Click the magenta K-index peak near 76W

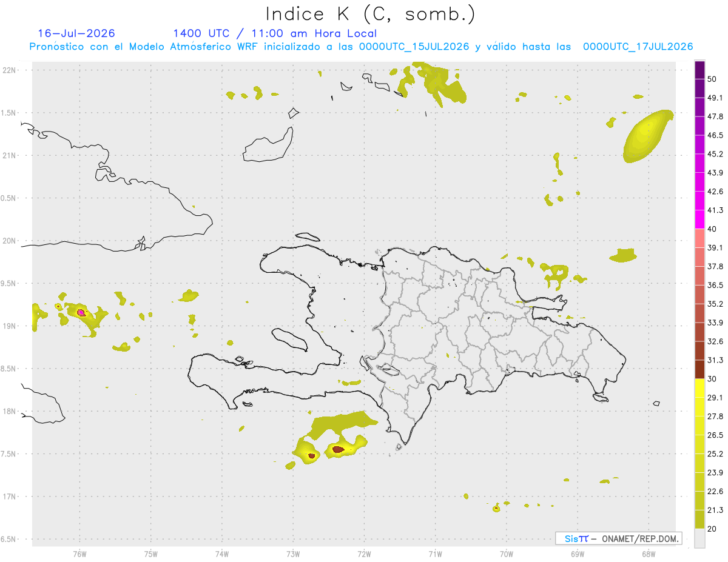(x=81, y=312)
